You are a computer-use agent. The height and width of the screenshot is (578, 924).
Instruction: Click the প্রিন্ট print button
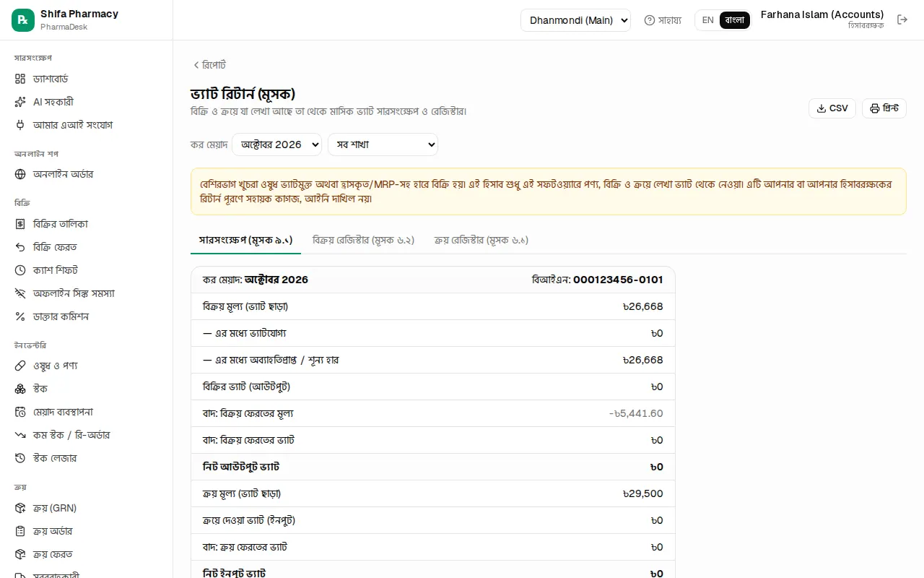(884, 108)
